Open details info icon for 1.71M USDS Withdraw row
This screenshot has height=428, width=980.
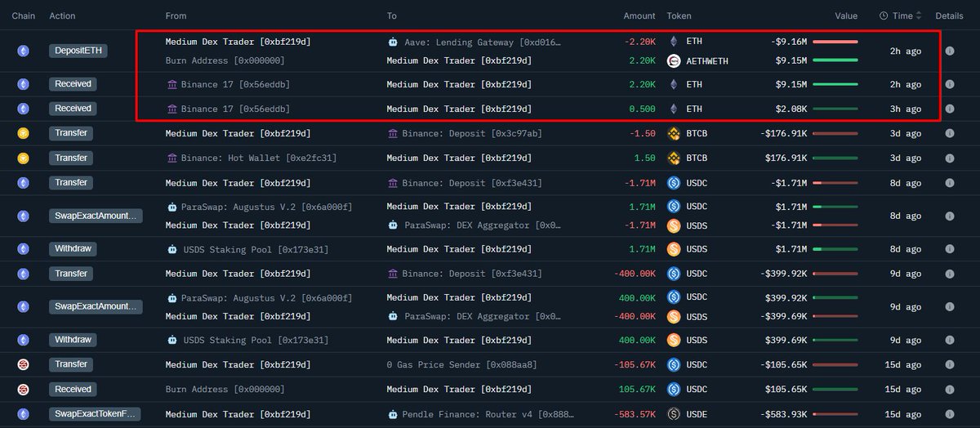[x=950, y=249]
